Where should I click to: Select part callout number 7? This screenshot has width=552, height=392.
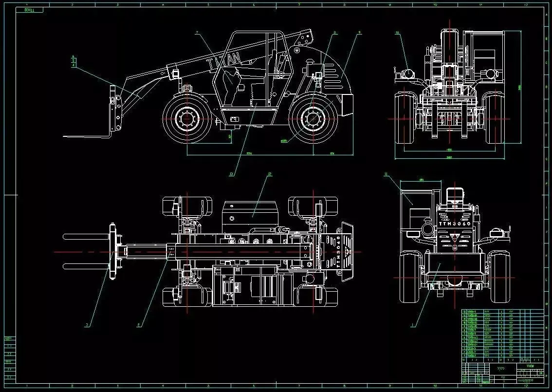tap(197, 33)
